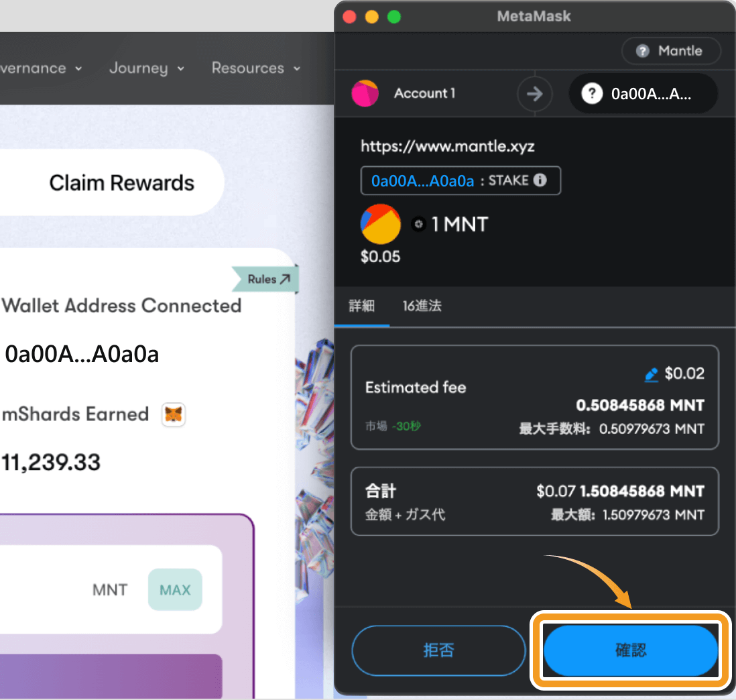736x700 pixels.
Task: Click the MNT token logo icon
Action: 381,224
